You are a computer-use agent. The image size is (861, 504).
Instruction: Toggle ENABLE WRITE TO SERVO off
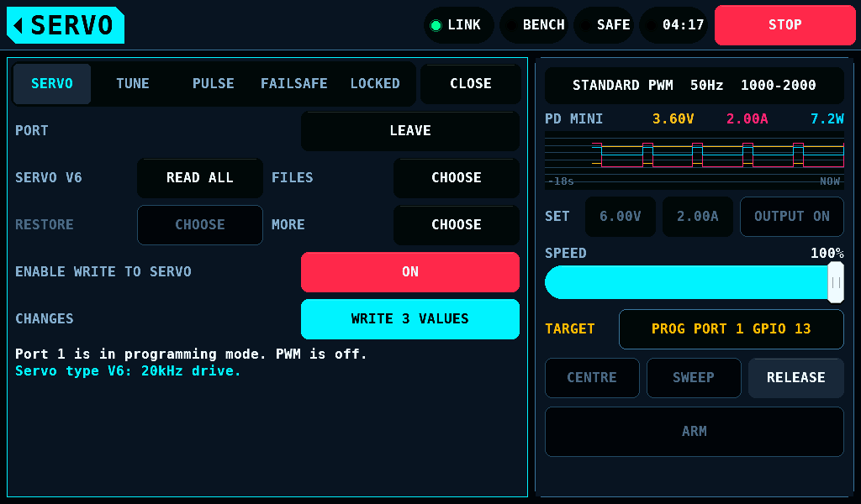(x=410, y=272)
